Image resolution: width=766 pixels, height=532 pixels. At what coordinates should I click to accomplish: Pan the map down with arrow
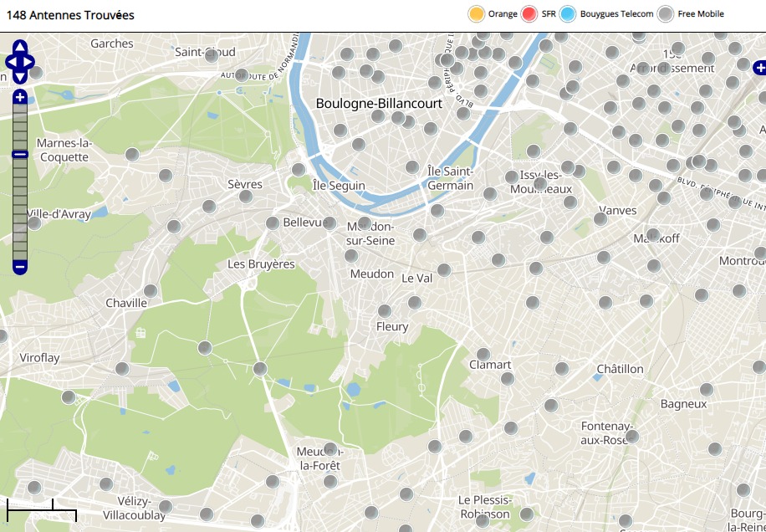pos(20,77)
